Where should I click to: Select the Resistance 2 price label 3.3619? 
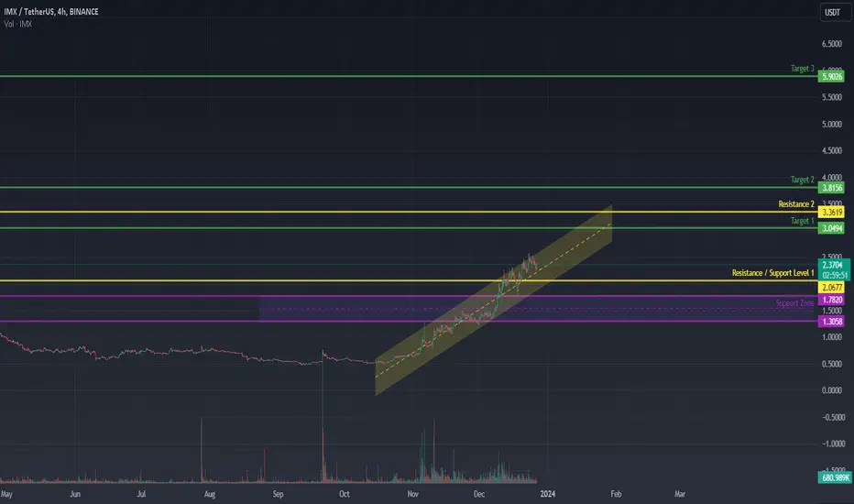pyautogui.click(x=832, y=213)
